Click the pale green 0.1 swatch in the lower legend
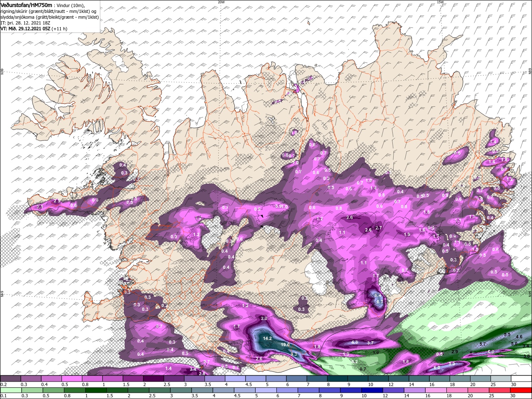Screen dimensions: 532x399 pos(10,390)
